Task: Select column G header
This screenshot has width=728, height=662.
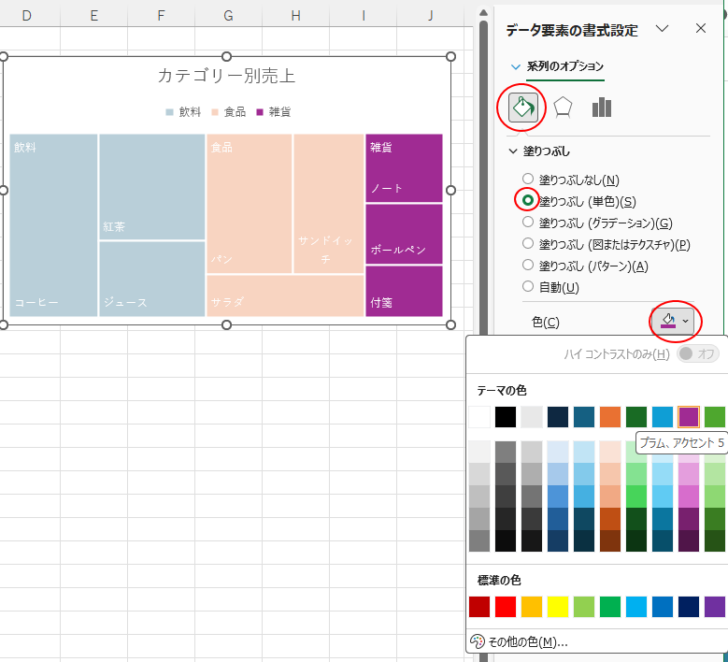Action: [228, 15]
